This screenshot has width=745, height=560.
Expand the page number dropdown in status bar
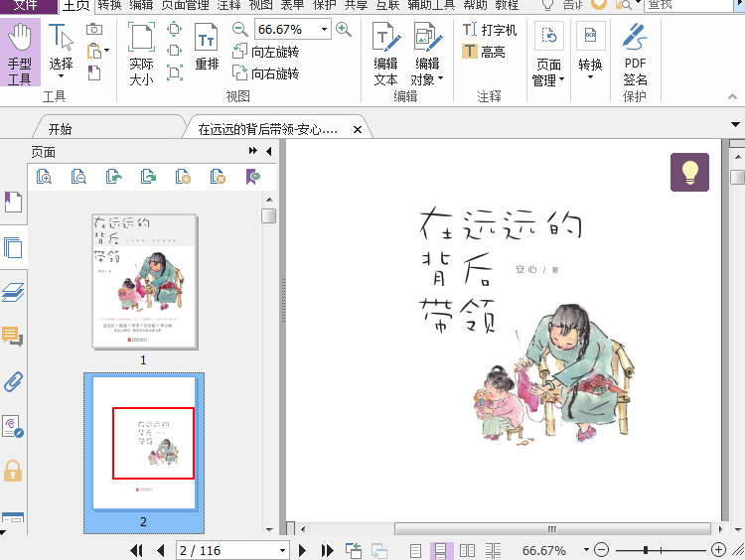[283, 550]
